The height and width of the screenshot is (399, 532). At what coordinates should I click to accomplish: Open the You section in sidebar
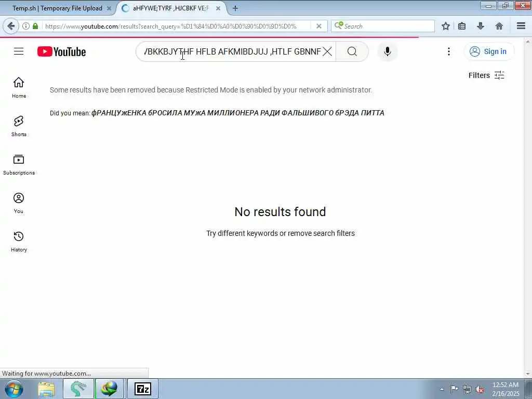pos(19,203)
